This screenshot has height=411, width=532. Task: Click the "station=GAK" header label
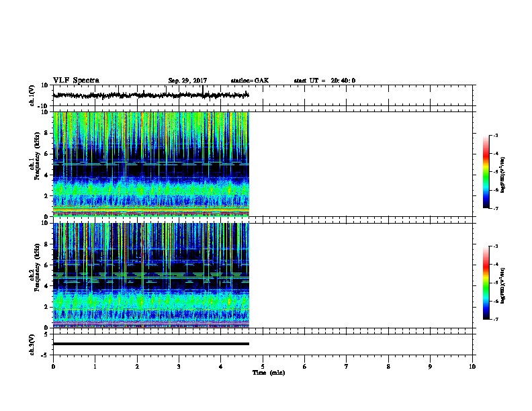tap(250, 81)
